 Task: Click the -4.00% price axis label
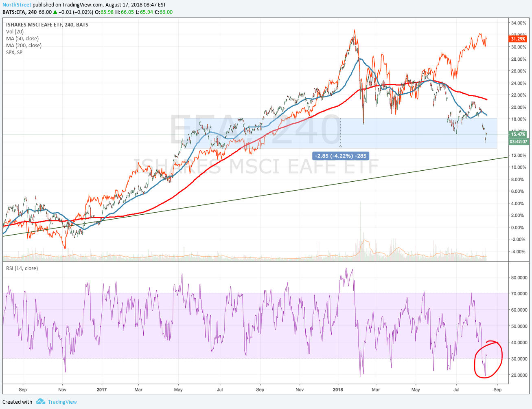pyautogui.click(x=518, y=251)
